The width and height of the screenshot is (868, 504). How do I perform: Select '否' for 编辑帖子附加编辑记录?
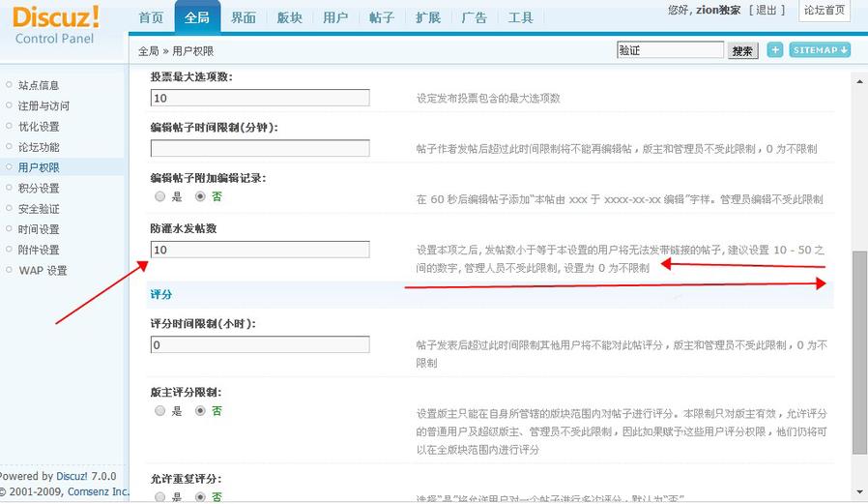pyautogui.click(x=201, y=196)
